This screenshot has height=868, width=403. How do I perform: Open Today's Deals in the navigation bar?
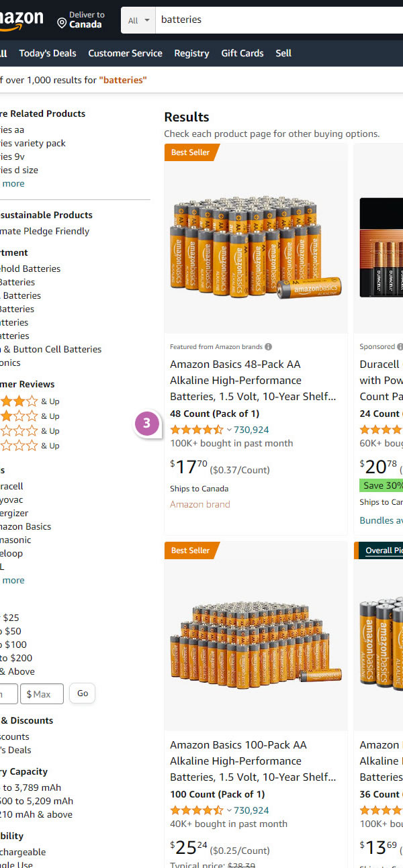tap(48, 53)
